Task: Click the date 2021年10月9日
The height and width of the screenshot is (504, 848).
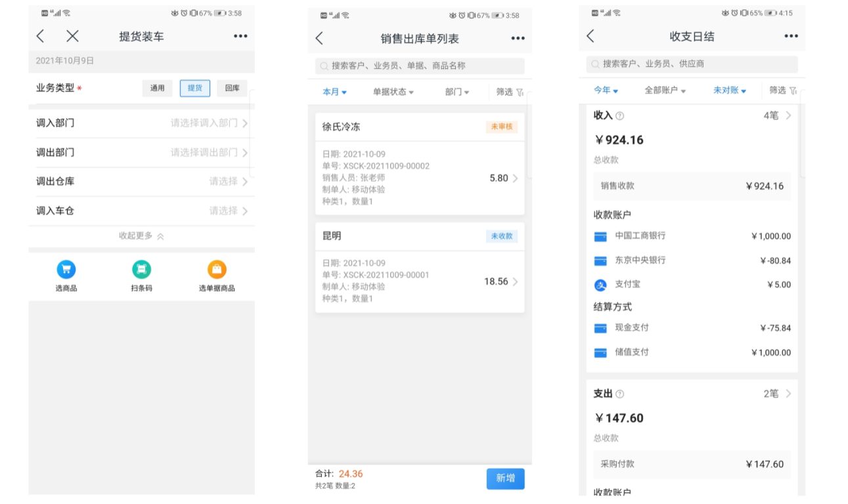Action: (x=65, y=60)
